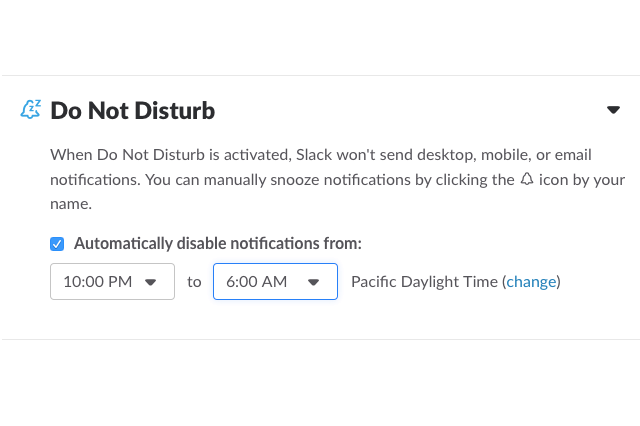
Task: Click the arrow inside the 6:00 AM box
Action: point(313,282)
